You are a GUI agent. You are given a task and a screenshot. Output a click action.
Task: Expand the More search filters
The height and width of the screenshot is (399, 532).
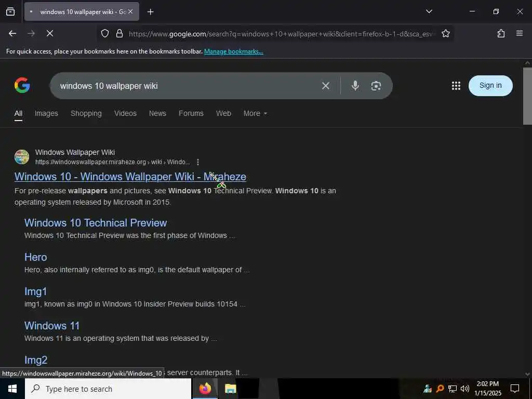(x=255, y=114)
